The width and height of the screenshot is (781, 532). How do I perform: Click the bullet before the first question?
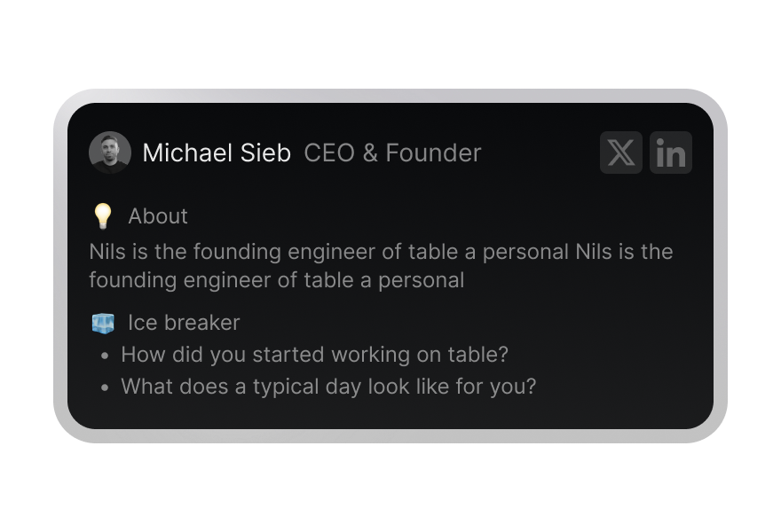[106, 356]
